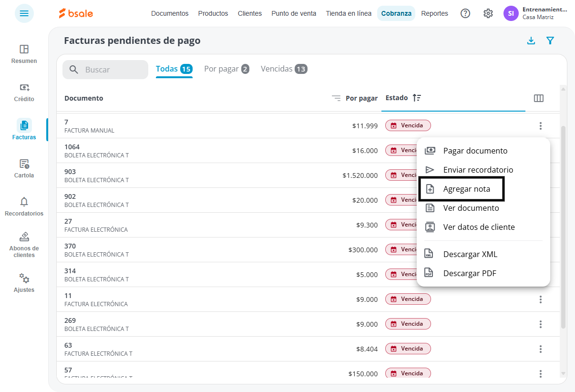This screenshot has height=392, width=575.
Task: Click the Por pagar column sort icon
Action: (x=337, y=98)
